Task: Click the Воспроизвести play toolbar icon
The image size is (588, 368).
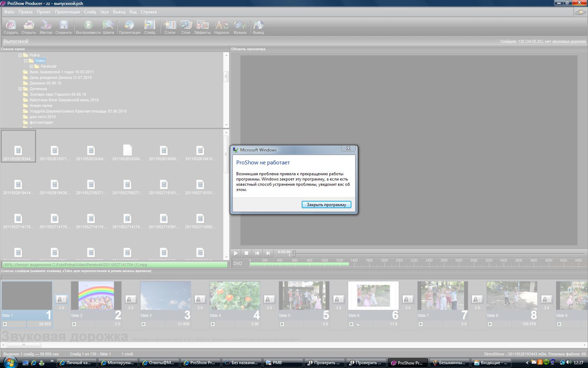Action: pyautogui.click(x=88, y=27)
